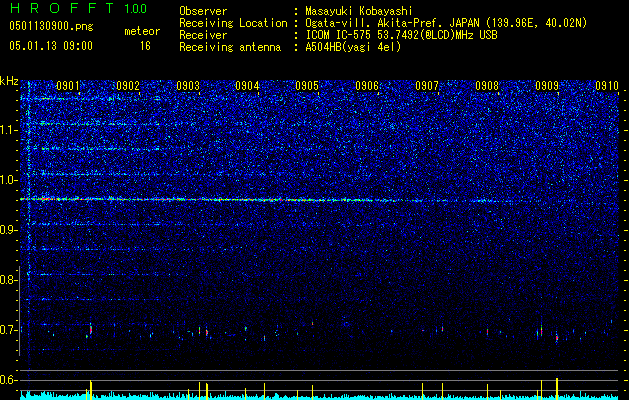Click the 0.9 frequency axis label
Image resolution: width=629 pixels, height=400 pixels.
(x=8, y=230)
